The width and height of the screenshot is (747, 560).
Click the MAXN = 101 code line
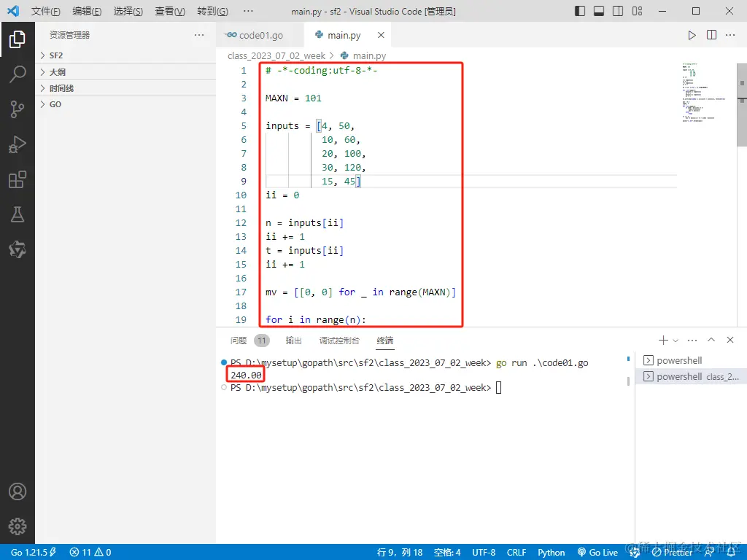293,98
